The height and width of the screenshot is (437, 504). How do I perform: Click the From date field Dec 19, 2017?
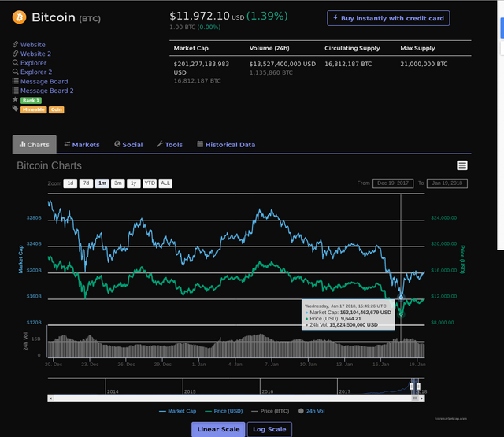(393, 183)
